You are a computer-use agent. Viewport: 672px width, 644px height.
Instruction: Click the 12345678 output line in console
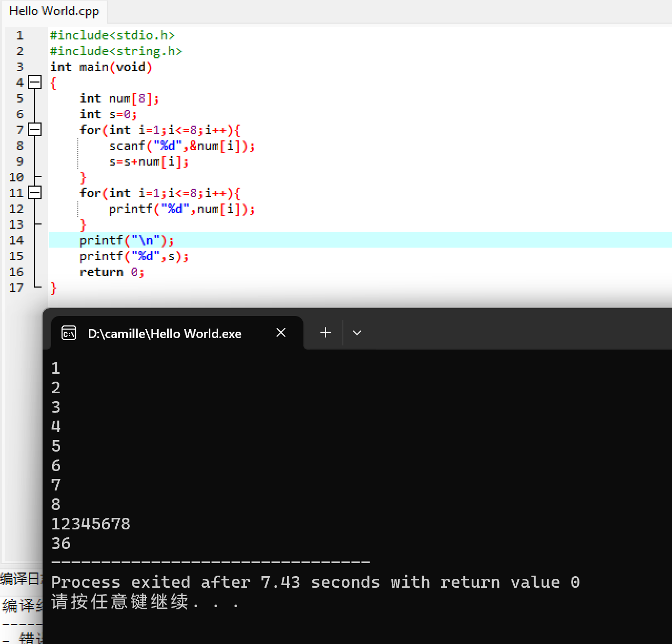point(90,524)
